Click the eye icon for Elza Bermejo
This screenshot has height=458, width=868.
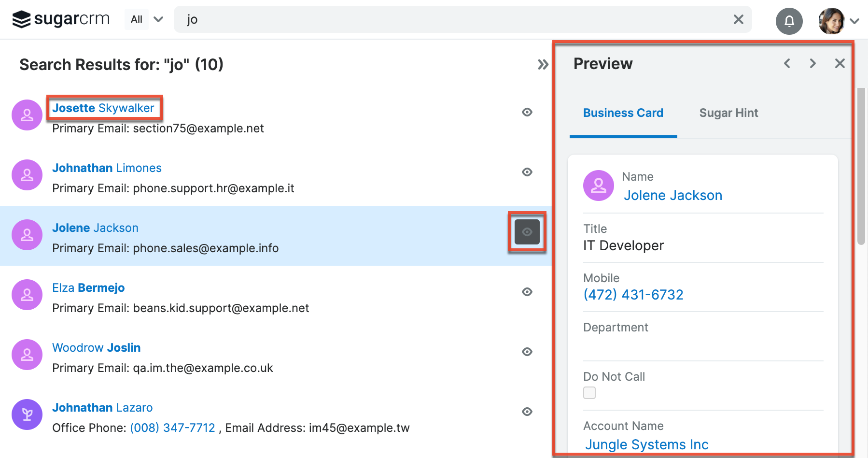coord(527,292)
